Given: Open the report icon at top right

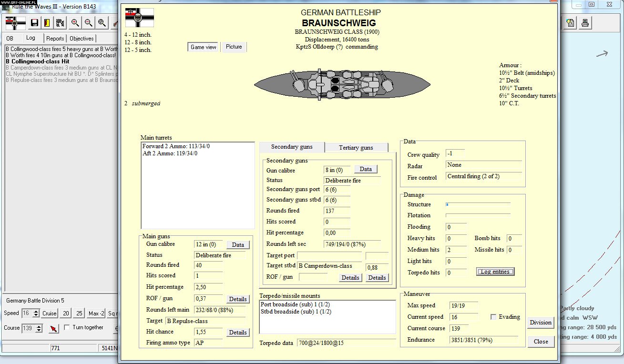Looking at the screenshot, I should (x=570, y=23).
